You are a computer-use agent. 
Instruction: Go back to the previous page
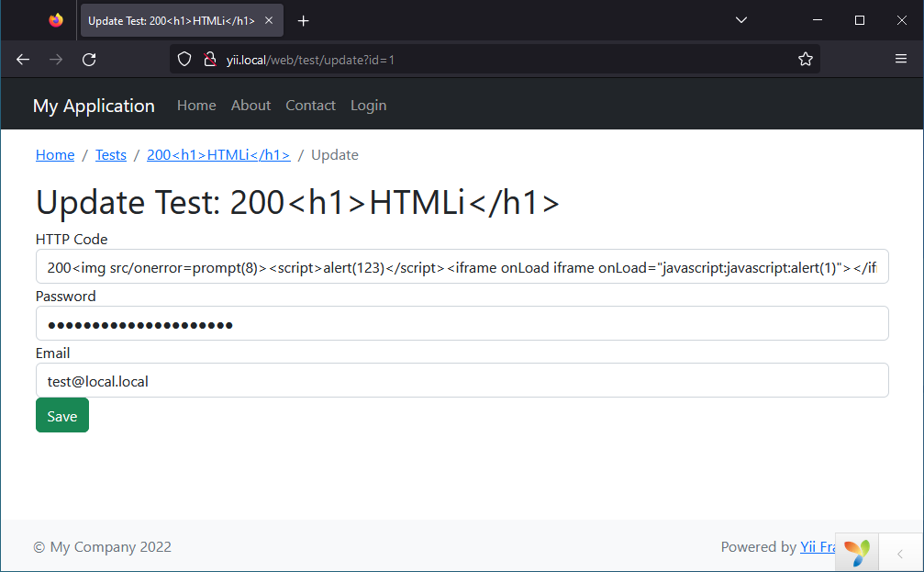(23, 60)
